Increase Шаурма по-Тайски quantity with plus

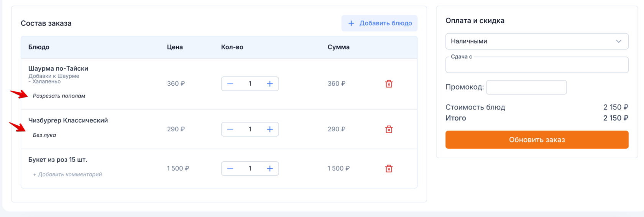270,84
